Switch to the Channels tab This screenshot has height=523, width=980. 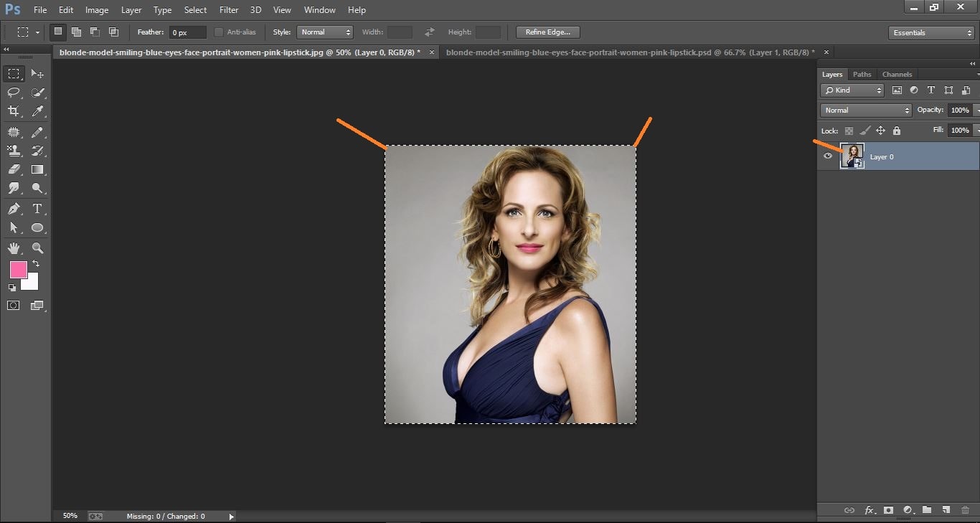point(897,74)
